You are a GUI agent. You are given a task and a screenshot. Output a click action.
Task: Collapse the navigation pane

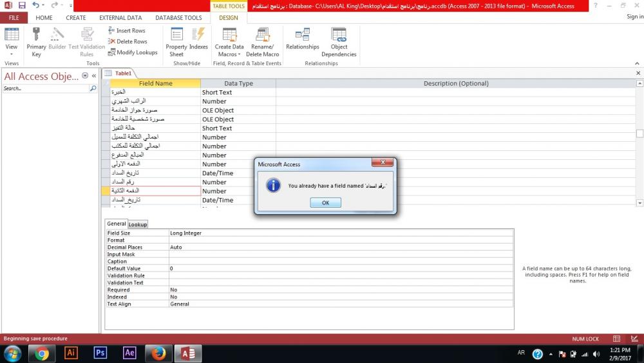click(x=94, y=75)
